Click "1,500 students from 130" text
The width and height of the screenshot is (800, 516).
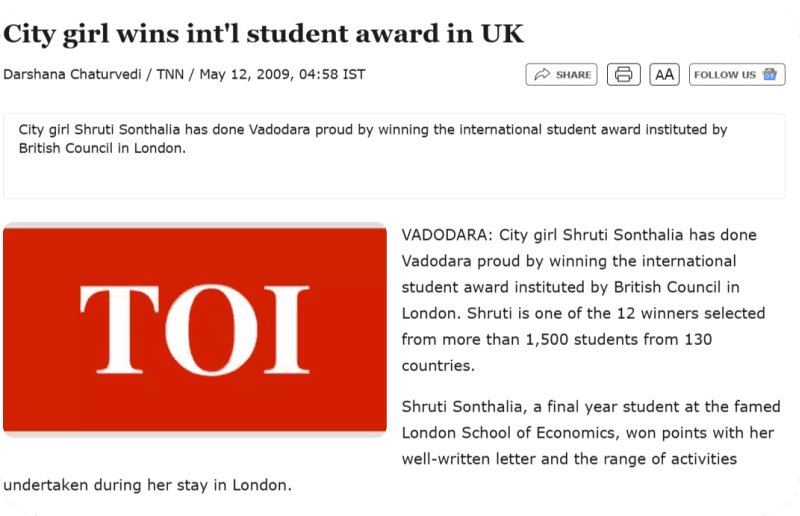tap(618, 339)
